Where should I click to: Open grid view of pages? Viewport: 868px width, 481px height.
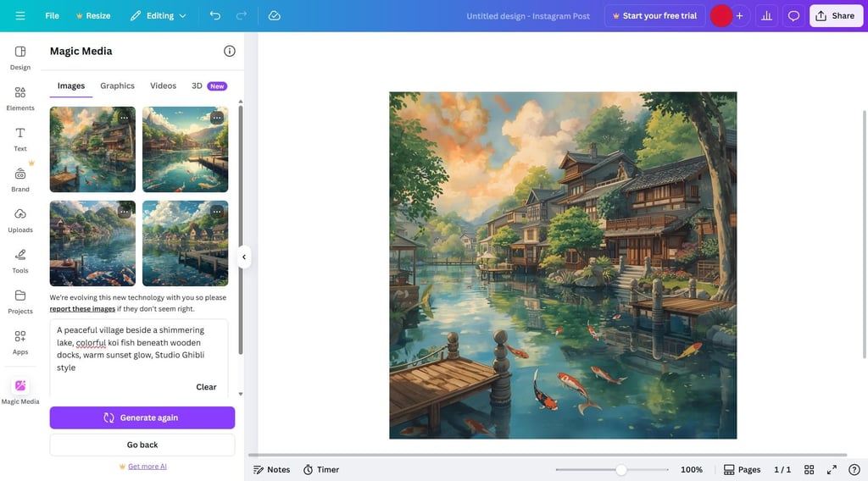click(809, 469)
